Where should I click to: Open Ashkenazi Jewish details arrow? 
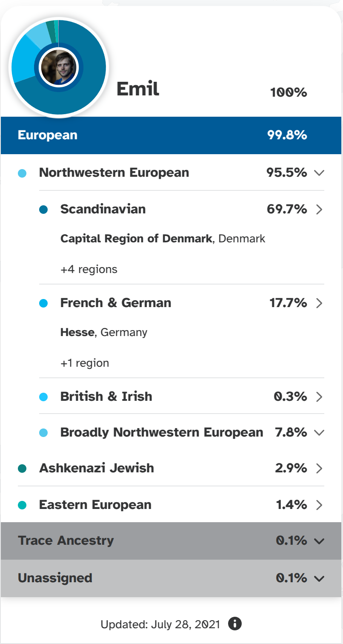[x=320, y=469]
